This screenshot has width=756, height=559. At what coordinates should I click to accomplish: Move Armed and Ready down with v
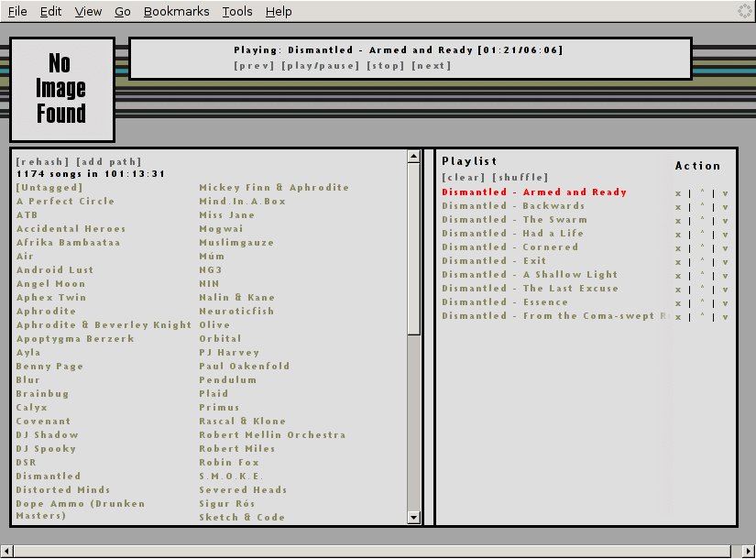point(725,193)
